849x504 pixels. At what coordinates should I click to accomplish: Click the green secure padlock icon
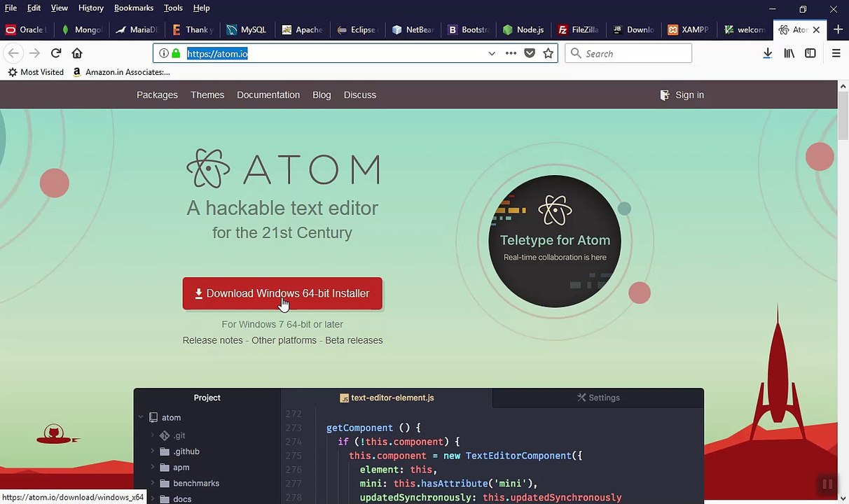(x=176, y=53)
